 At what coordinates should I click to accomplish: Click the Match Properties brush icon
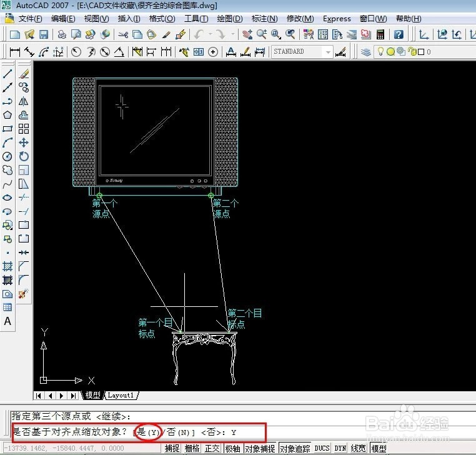[x=166, y=34]
